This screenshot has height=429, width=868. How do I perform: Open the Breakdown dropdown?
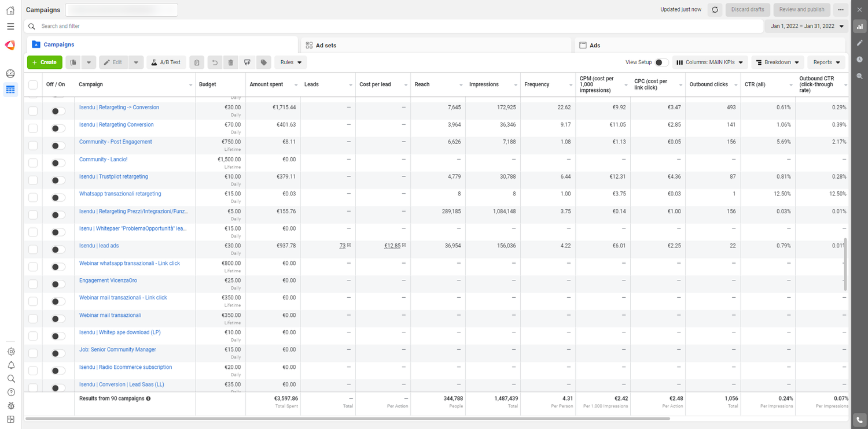tap(778, 62)
